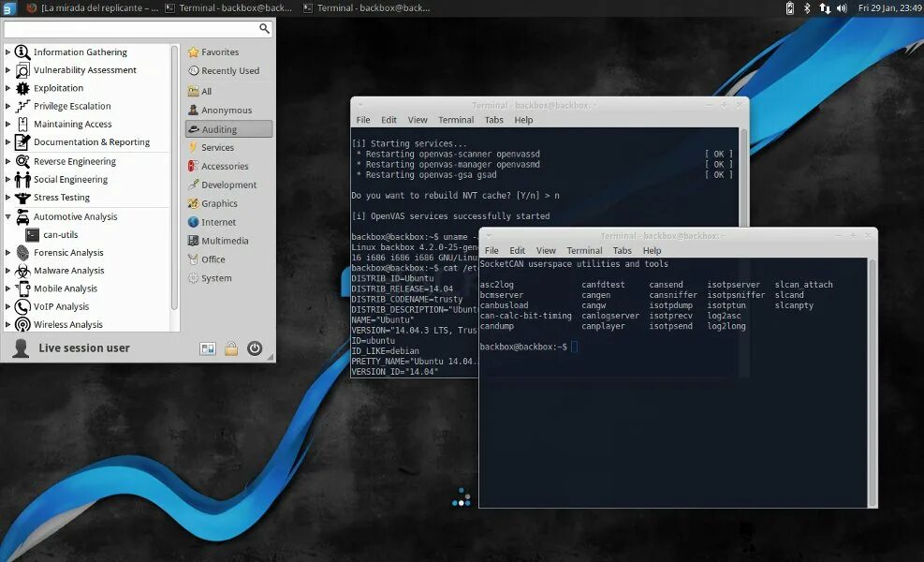Image resolution: width=924 pixels, height=562 pixels.
Task: Select the Auditing category
Action: coord(228,129)
